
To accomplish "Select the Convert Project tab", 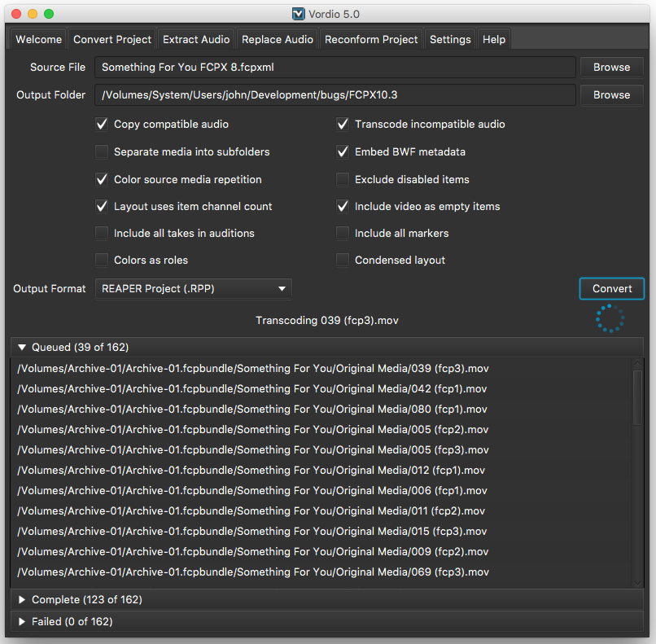I will tap(112, 39).
